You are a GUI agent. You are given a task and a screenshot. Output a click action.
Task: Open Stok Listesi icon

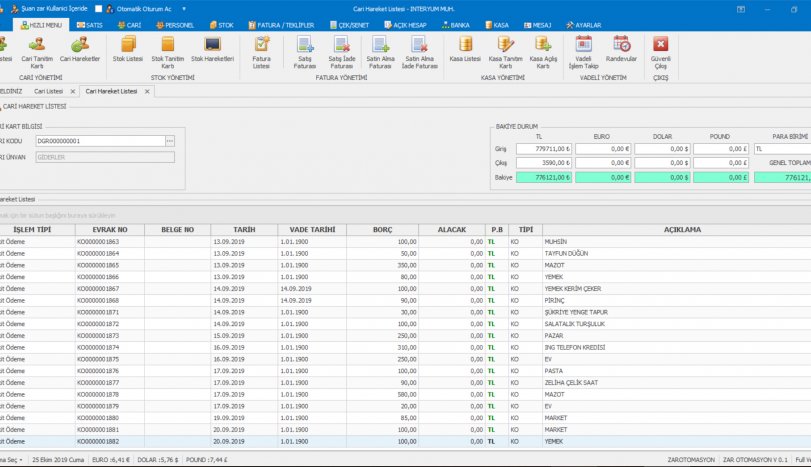coord(128,49)
